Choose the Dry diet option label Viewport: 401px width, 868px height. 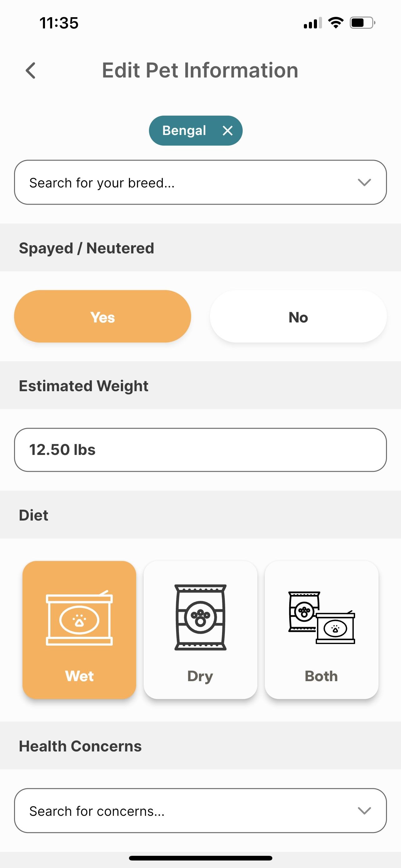[200, 676]
